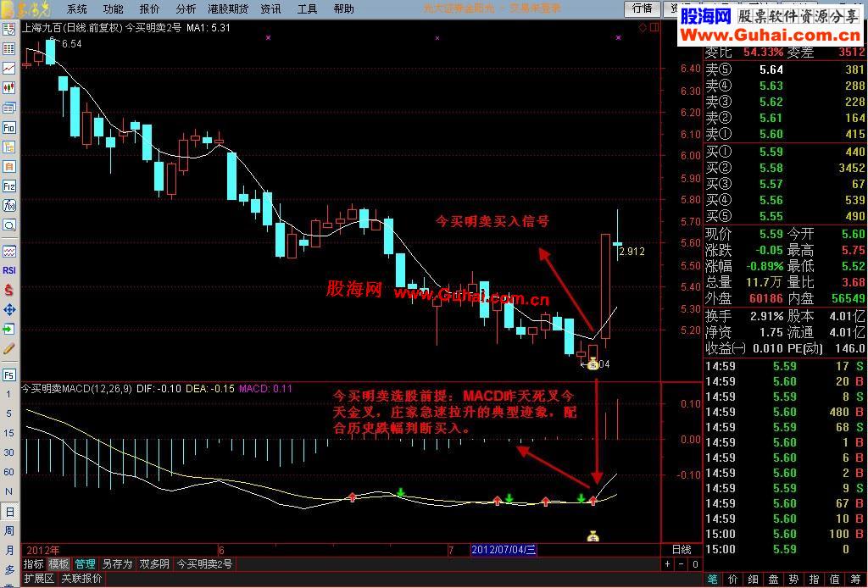Select the 双多阴 template tab
Viewport: 868px width, 588px height.
[154, 564]
